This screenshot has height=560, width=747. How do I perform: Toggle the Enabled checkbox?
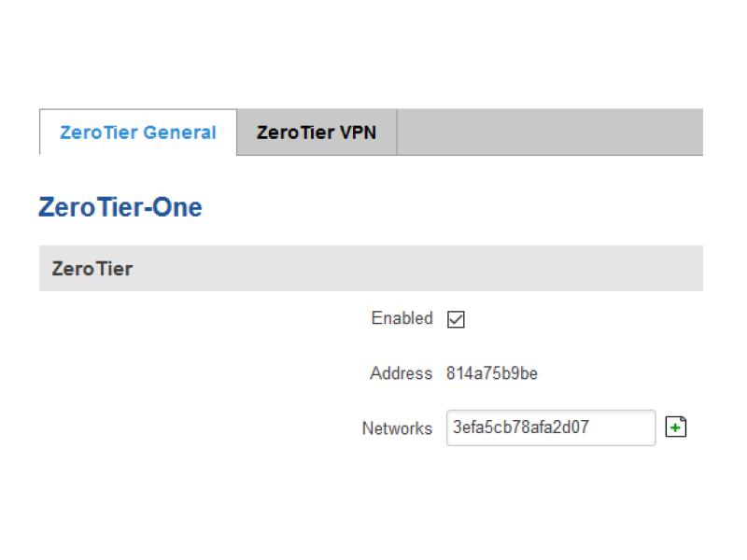click(x=456, y=319)
